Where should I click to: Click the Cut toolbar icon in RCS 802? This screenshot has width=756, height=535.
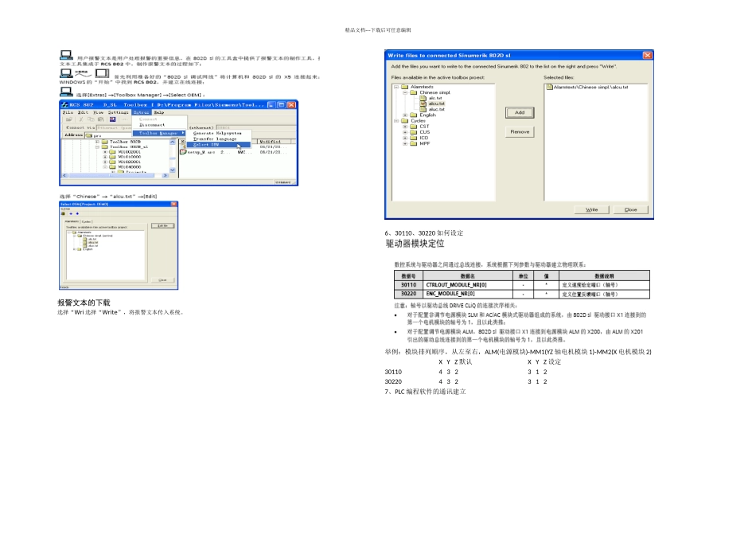[81, 119]
